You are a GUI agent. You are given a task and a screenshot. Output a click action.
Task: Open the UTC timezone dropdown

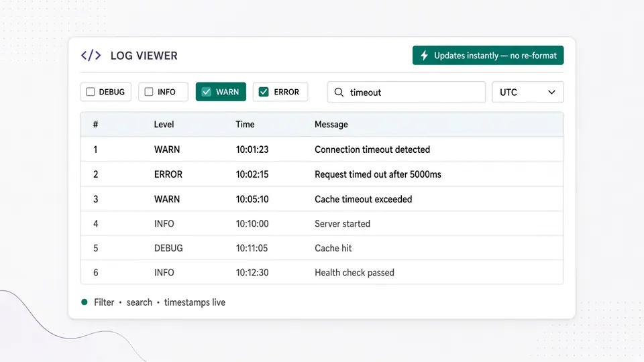click(527, 92)
